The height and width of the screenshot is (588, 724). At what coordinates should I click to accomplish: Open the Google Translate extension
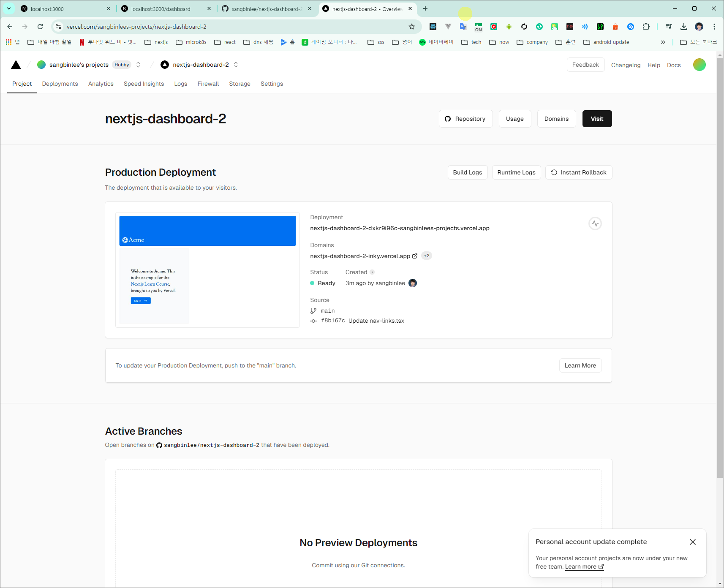[463, 27]
